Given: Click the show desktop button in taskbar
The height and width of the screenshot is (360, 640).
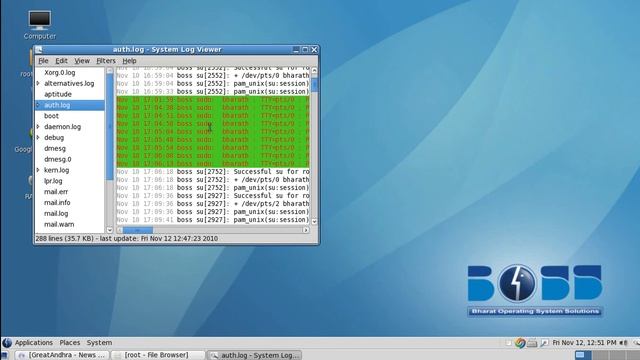Looking at the screenshot, I should point(4,355).
